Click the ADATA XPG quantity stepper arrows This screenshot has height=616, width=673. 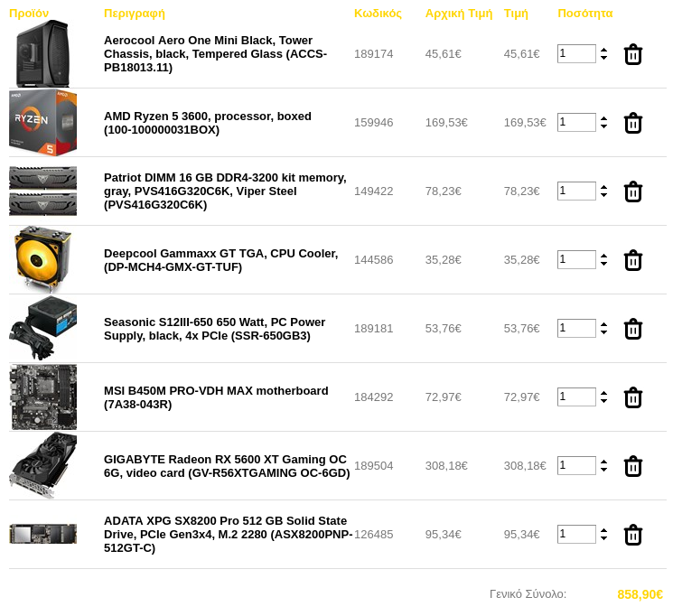pyautogui.click(x=604, y=535)
